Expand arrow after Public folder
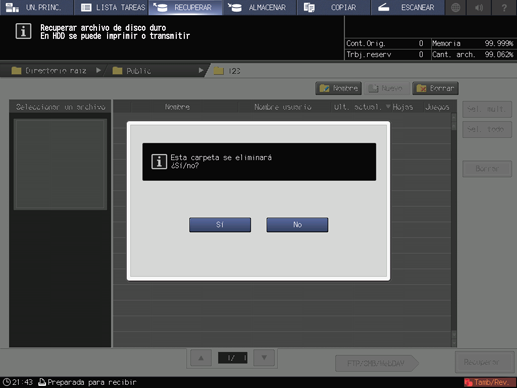 [201, 70]
